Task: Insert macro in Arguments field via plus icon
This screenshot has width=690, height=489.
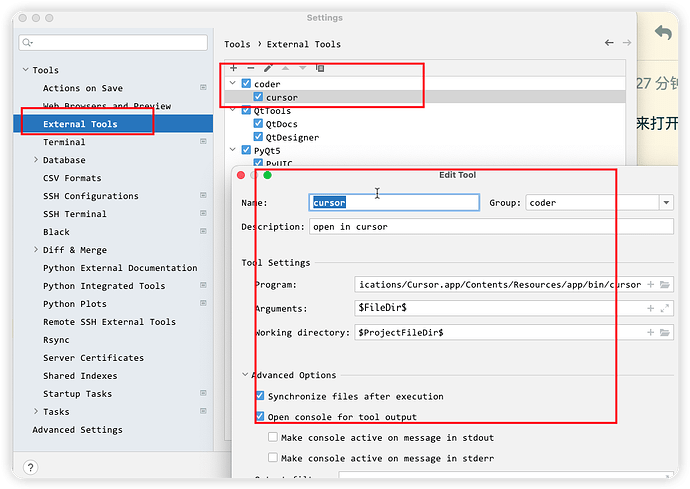Action: coord(650,309)
